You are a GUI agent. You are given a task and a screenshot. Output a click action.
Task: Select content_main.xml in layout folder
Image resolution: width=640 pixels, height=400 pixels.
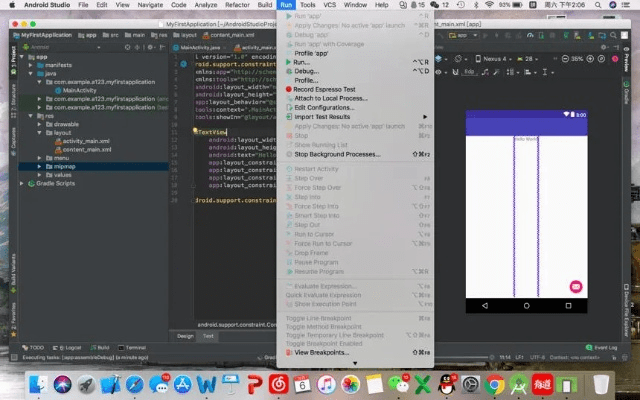86,149
